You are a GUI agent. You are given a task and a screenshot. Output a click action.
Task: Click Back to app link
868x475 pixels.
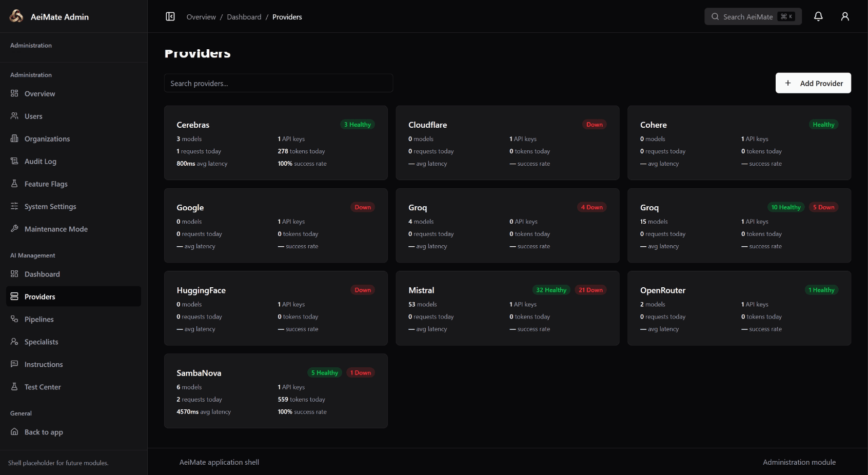click(x=73, y=432)
